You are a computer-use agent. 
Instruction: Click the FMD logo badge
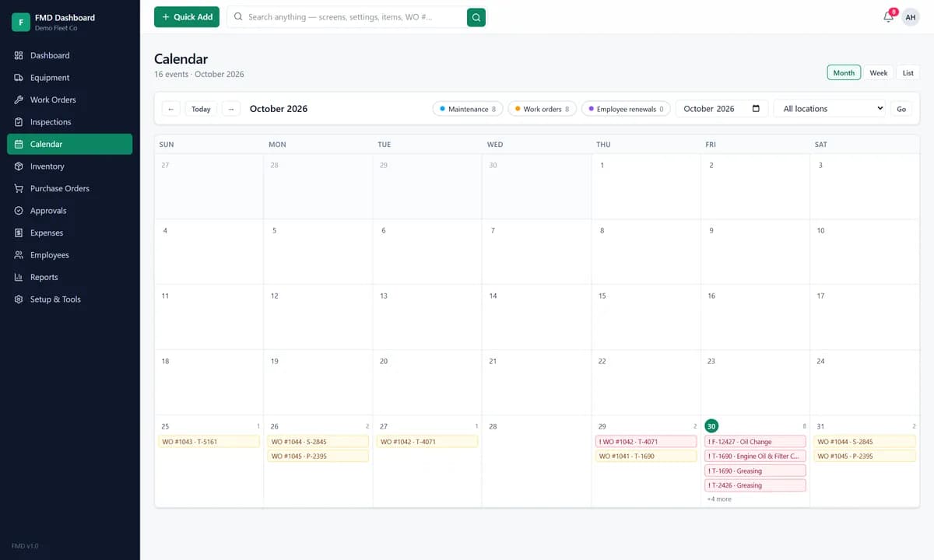(x=21, y=22)
